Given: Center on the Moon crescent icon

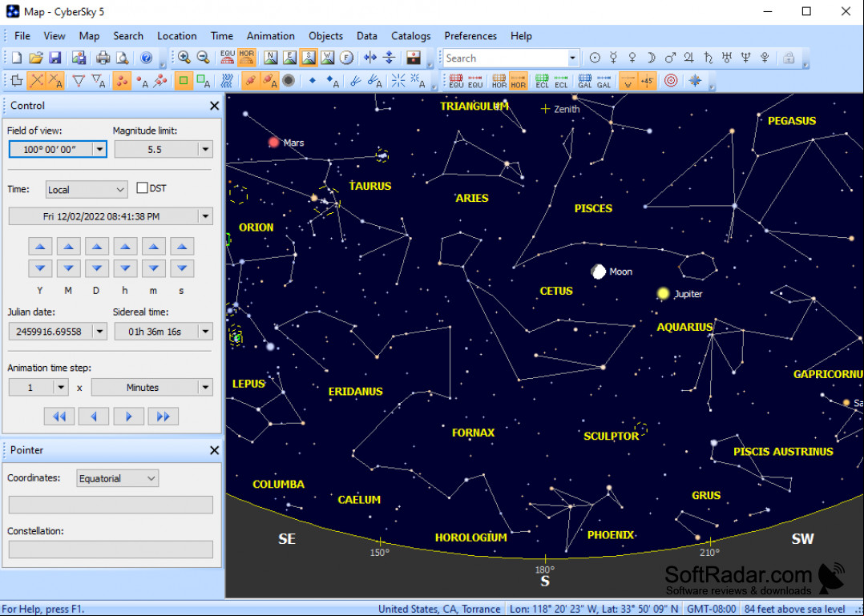Looking at the screenshot, I should (x=652, y=58).
